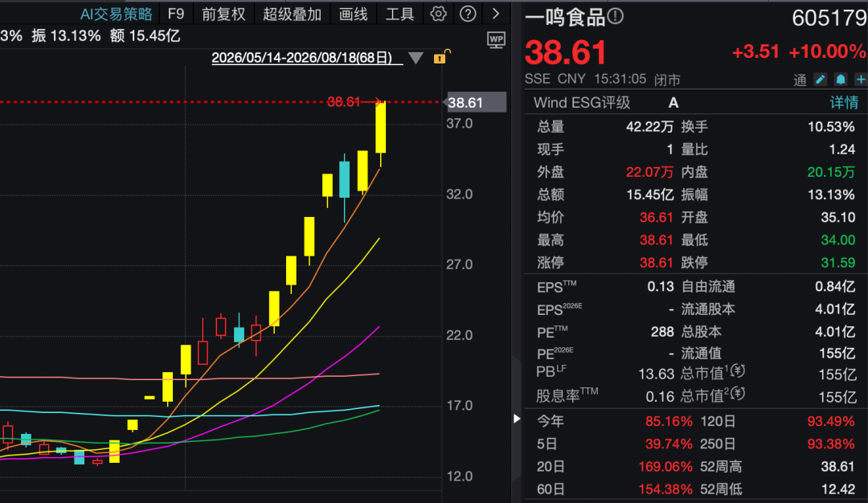This screenshot has height=503, width=868.
Task: Click the 均价 value 36.61
Action: coord(656,218)
